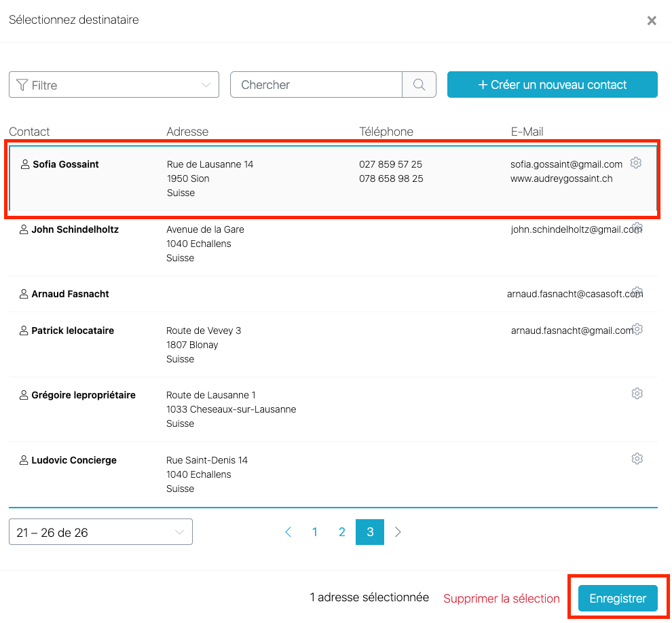The height and width of the screenshot is (623, 672).
Task: Open settings gear for Sofia Gossaint
Action: point(636,163)
